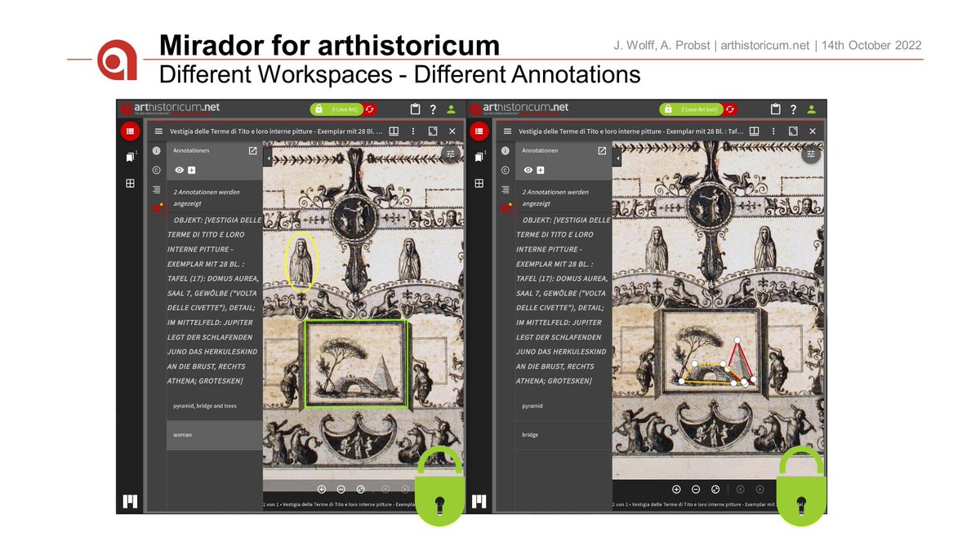Open image adjustment tools in right window
This screenshot has width=980, height=551.
point(810,153)
